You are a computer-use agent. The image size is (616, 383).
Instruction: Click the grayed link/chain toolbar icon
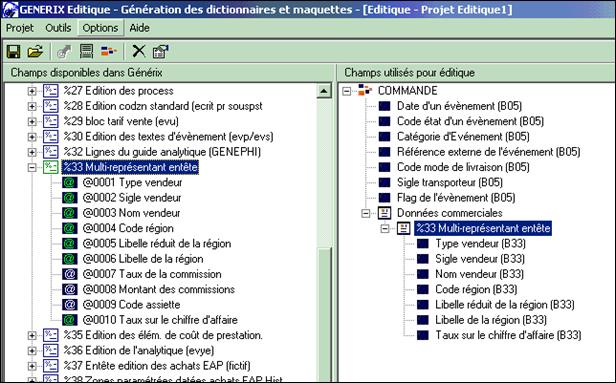(x=64, y=51)
